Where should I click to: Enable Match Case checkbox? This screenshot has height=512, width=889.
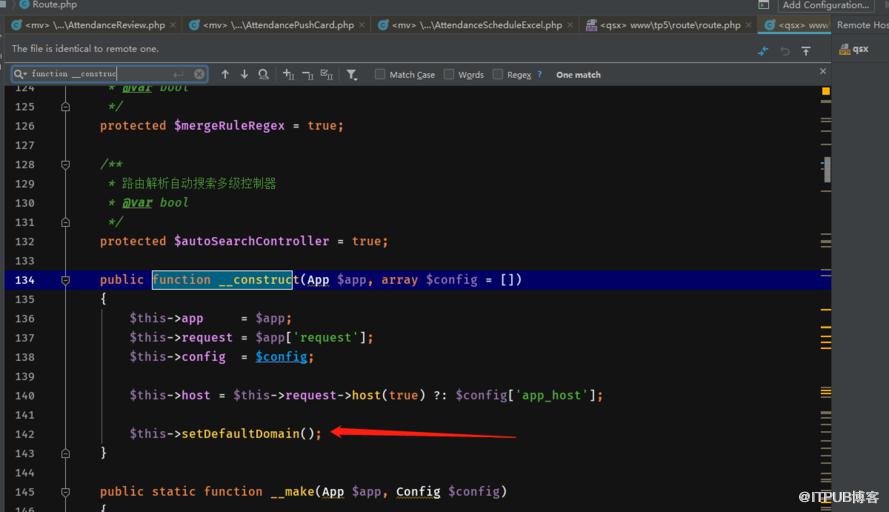(380, 74)
